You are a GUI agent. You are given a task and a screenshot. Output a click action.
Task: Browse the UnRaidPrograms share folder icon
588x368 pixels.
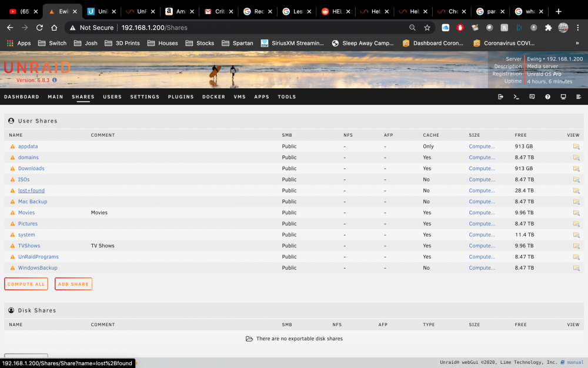pyautogui.click(x=576, y=257)
